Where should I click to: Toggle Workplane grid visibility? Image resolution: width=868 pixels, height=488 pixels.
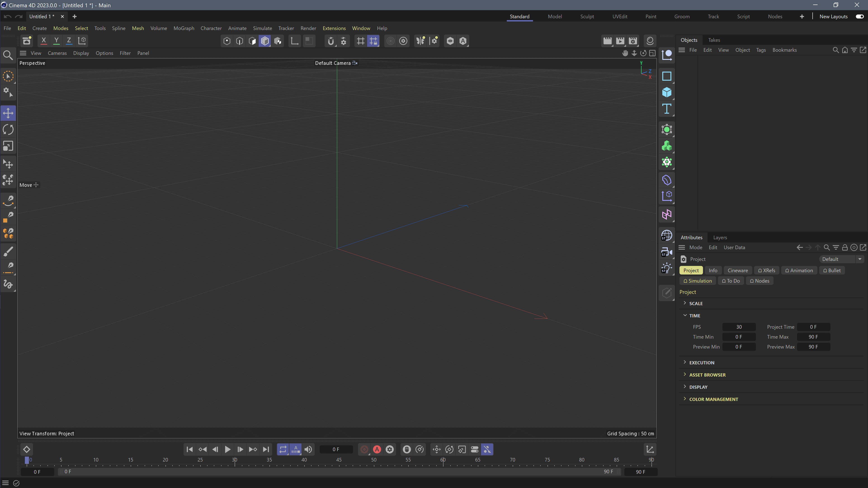[x=360, y=41]
